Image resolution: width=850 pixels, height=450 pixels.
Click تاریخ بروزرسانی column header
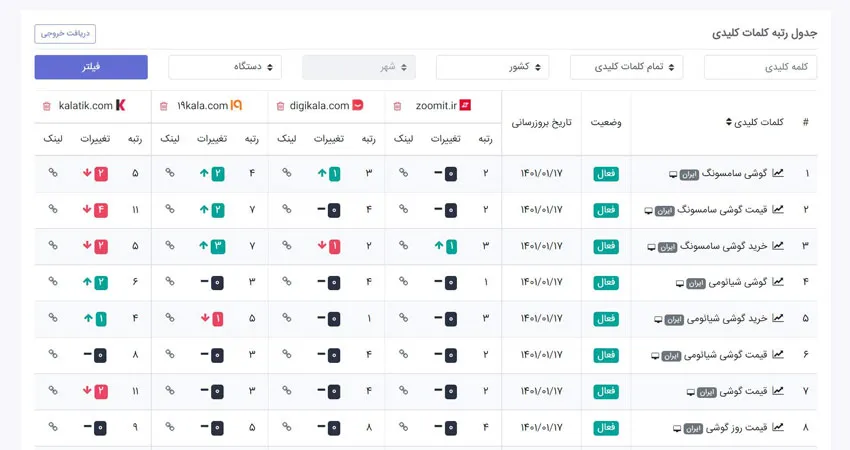542,123
